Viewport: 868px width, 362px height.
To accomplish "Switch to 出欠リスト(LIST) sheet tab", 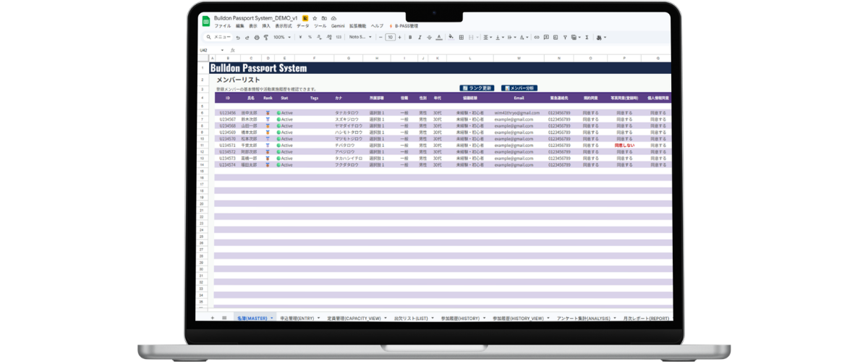I will [x=411, y=318].
